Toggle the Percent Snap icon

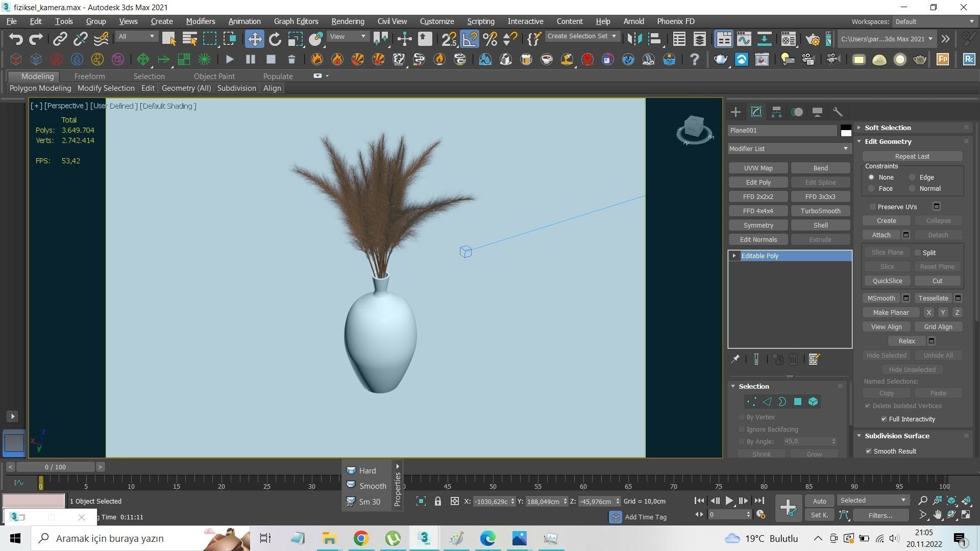490,39
